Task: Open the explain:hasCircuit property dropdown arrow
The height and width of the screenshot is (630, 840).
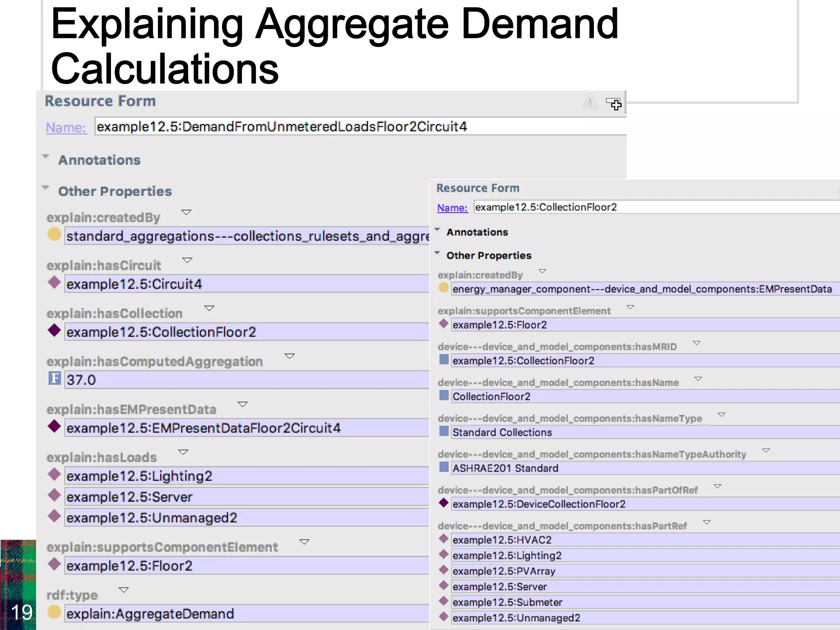Action: (x=187, y=260)
